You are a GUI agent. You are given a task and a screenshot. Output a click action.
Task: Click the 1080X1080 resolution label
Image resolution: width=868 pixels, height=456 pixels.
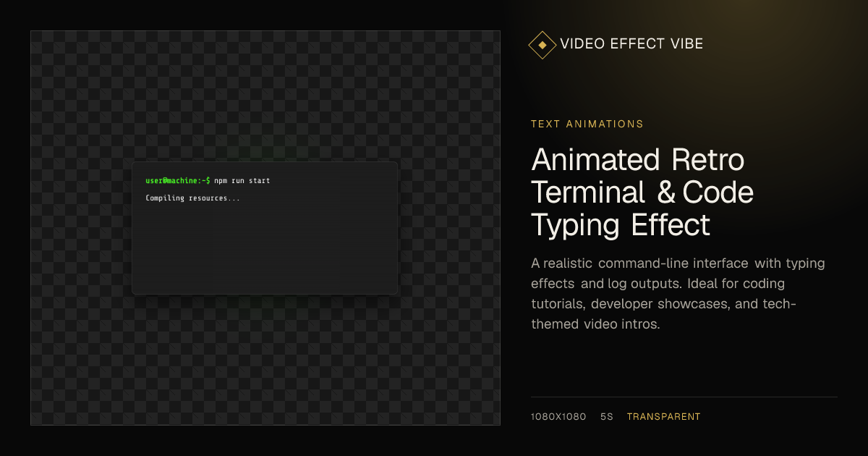(x=558, y=417)
